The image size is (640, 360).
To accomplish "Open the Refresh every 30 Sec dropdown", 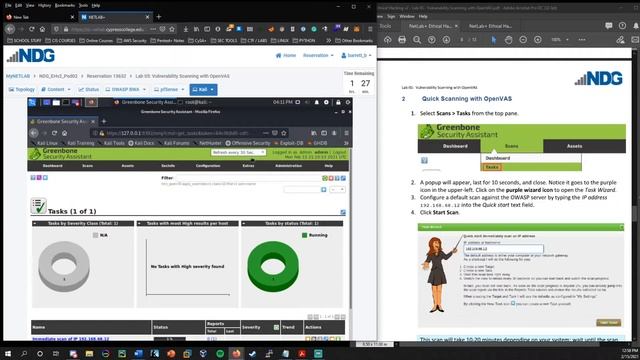I will 238,152.
